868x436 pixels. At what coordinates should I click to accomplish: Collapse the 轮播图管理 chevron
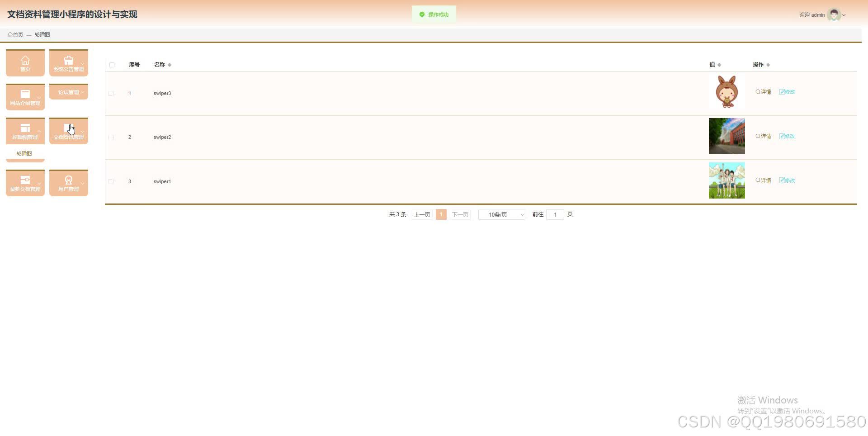39,131
